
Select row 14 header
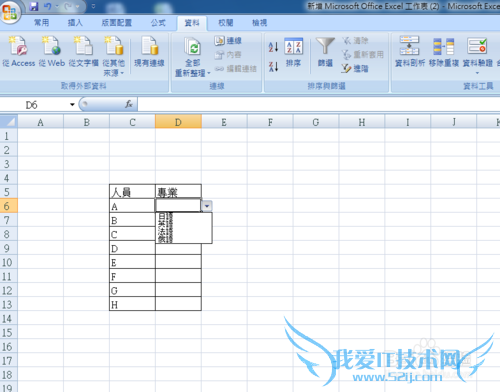[9, 318]
